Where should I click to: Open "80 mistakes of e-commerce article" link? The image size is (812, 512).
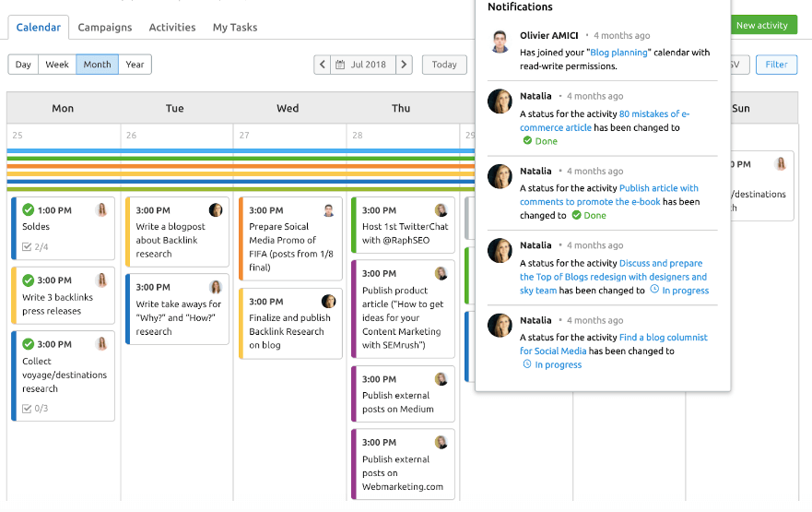(x=605, y=120)
